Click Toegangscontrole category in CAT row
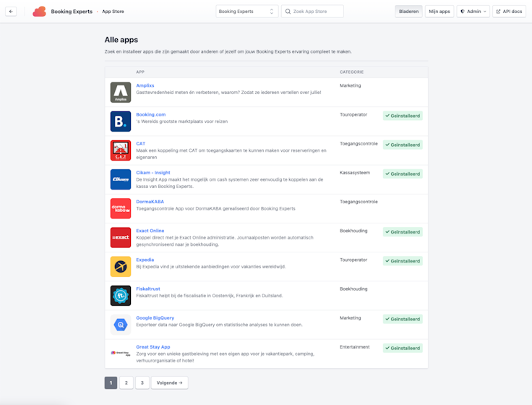The width and height of the screenshot is (532, 405). pos(359,144)
